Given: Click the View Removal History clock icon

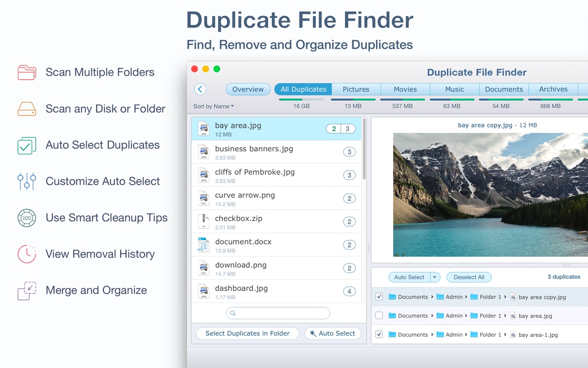Looking at the screenshot, I should pyautogui.click(x=27, y=254).
